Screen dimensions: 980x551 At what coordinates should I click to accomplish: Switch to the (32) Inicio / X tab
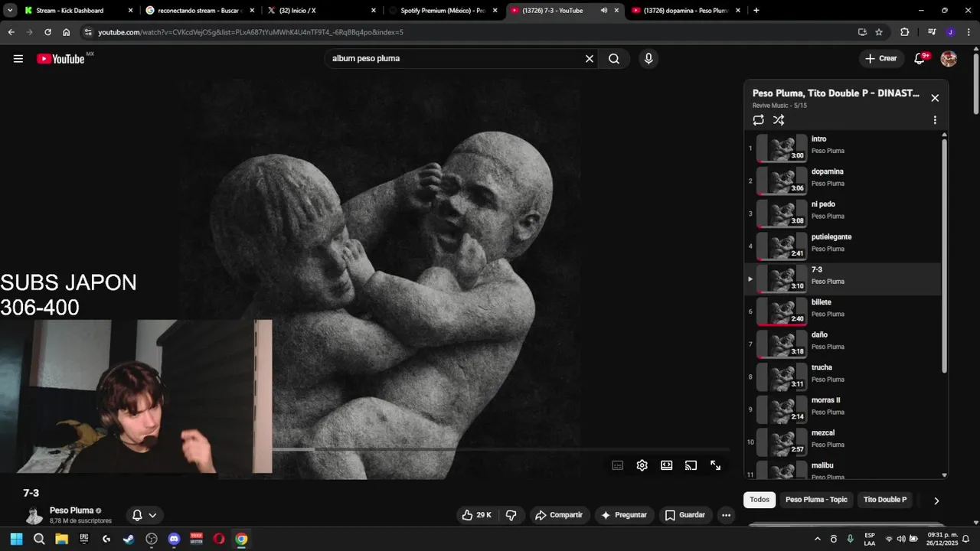[x=321, y=11]
